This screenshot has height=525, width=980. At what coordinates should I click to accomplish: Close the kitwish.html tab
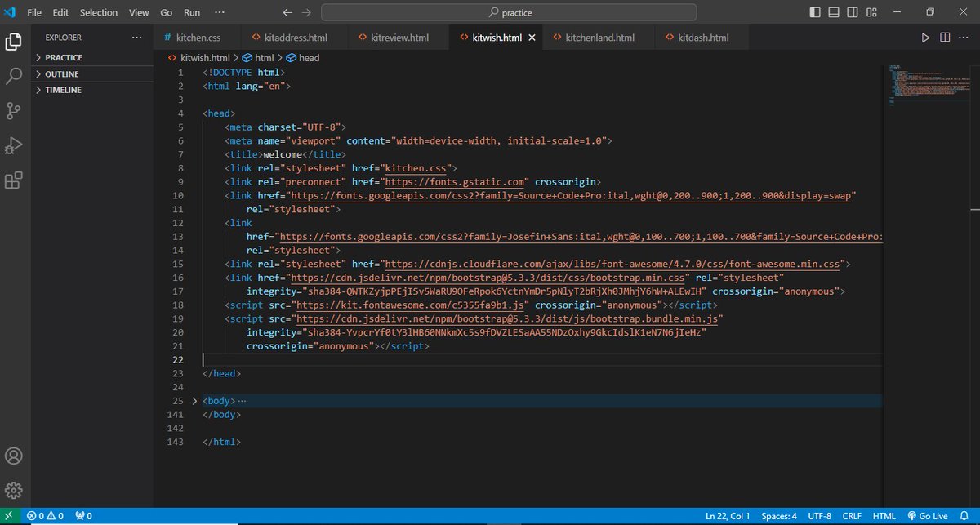(532, 38)
